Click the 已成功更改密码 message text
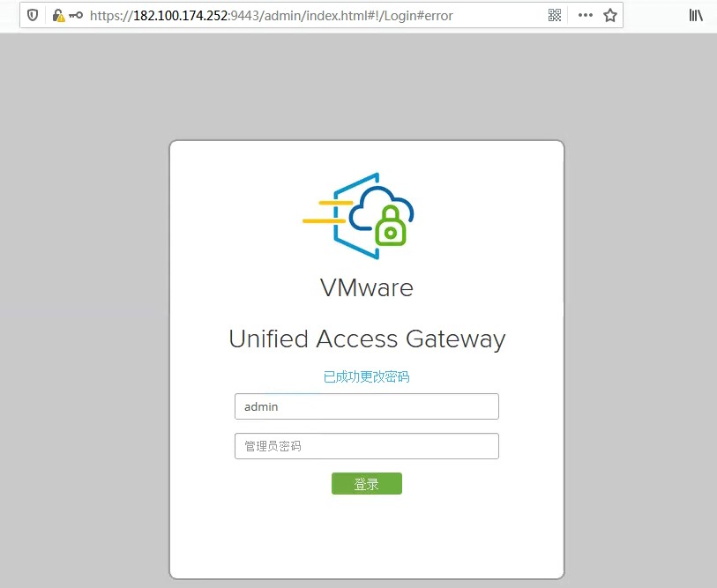This screenshot has height=588, width=717. [x=366, y=376]
